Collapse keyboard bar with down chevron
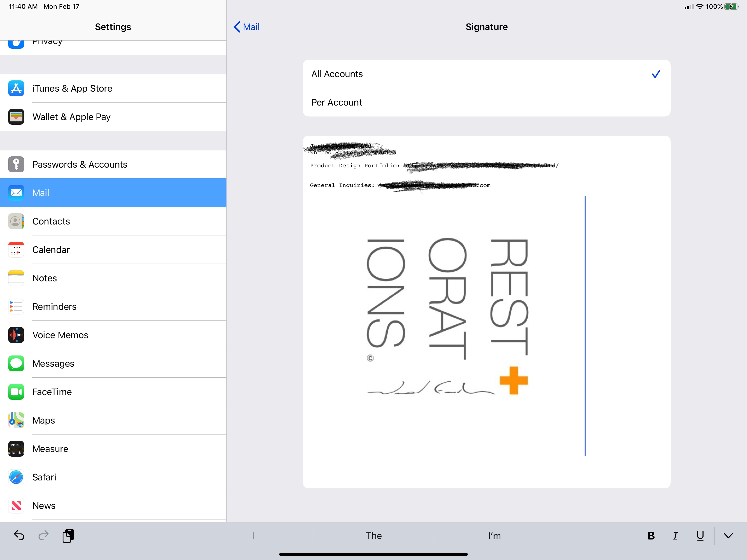The image size is (747, 560). (x=728, y=536)
